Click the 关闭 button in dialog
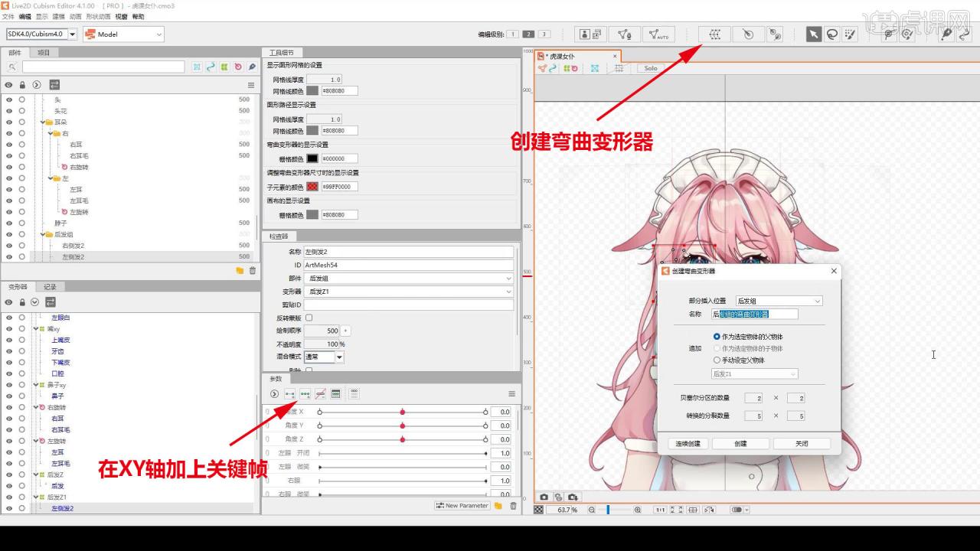980x551 pixels. click(801, 443)
